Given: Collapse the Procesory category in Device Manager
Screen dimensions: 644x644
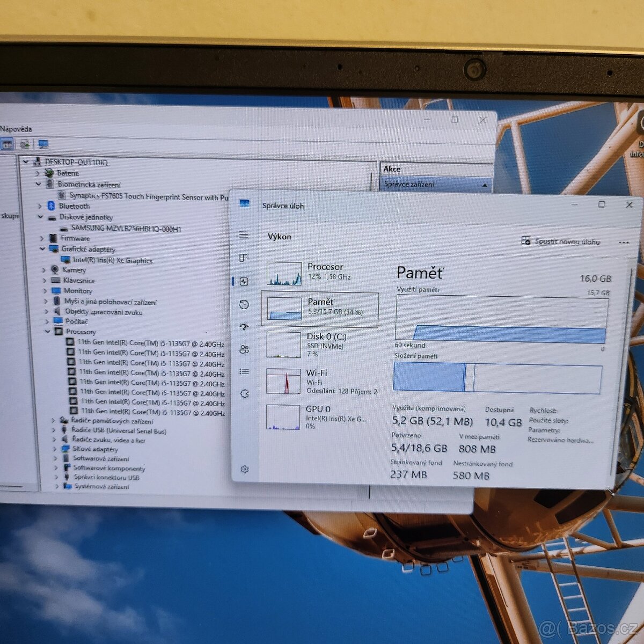Looking at the screenshot, I should pyautogui.click(x=49, y=332).
